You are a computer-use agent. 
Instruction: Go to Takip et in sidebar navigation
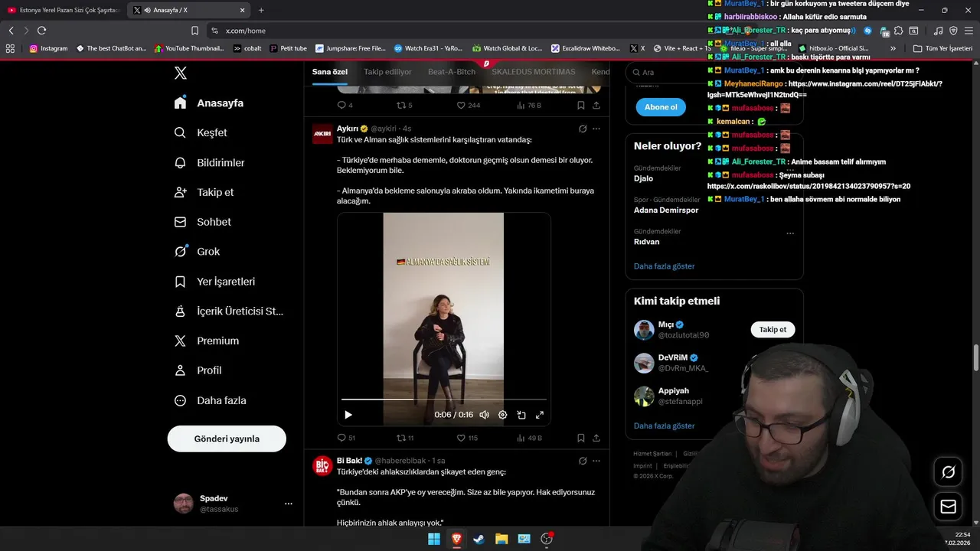coord(204,192)
